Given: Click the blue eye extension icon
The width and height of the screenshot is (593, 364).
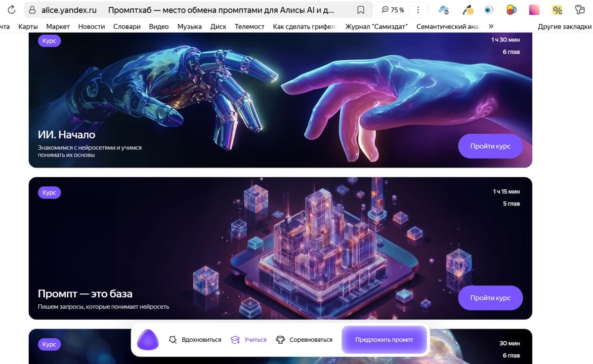Looking at the screenshot, I should (489, 10).
